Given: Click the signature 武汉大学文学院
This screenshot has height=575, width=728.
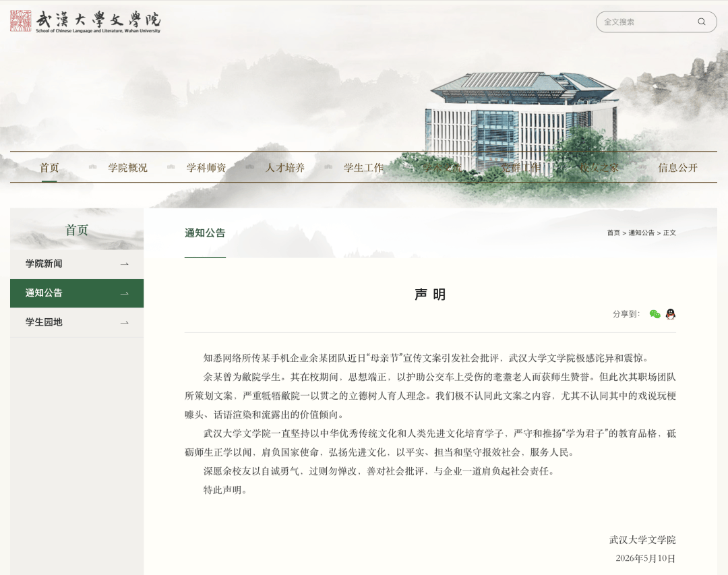Looking at the screenshot, I should pos(642,540).
